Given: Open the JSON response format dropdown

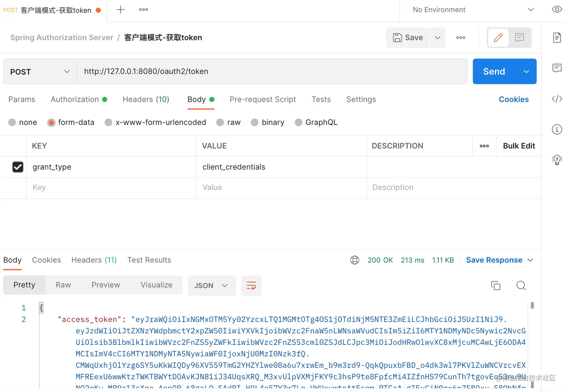Looking at the screenshot, I should [212, 285].
